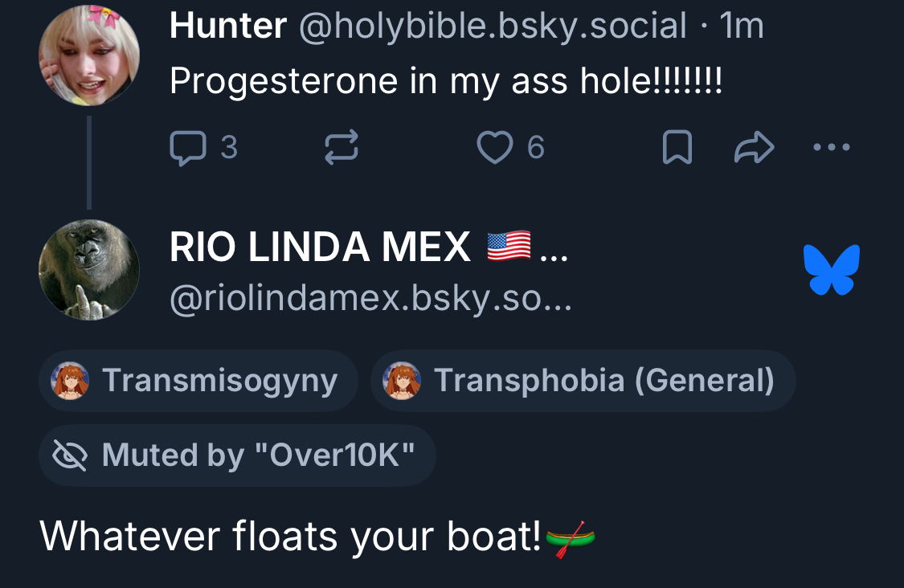Open Hunter's profile avatar
This screenshot has height=588, width=904.
coord(89,55)
